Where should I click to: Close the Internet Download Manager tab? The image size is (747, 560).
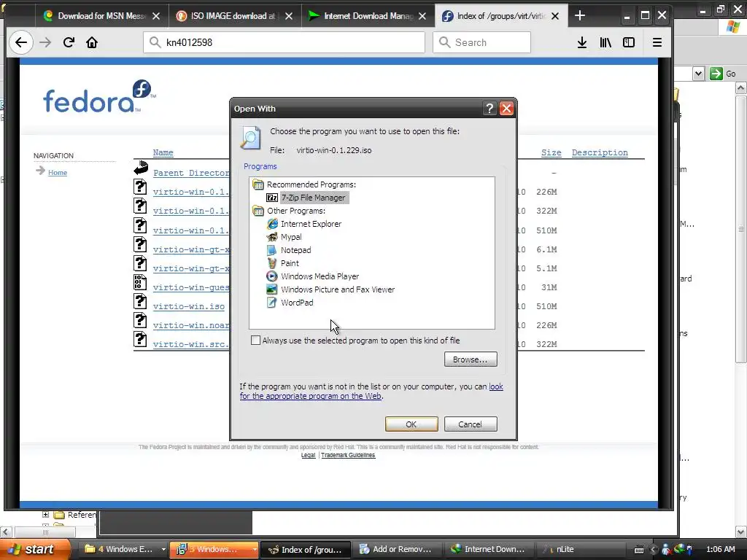[422, 16]
